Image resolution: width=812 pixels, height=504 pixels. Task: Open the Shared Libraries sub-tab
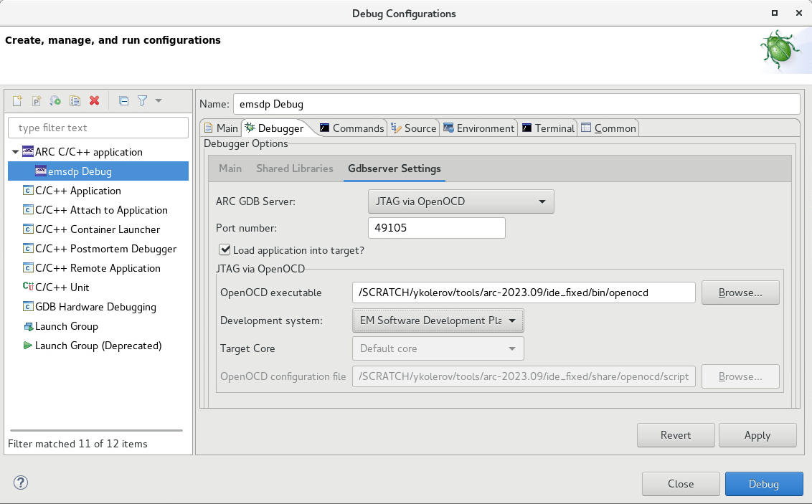[294, 169]
